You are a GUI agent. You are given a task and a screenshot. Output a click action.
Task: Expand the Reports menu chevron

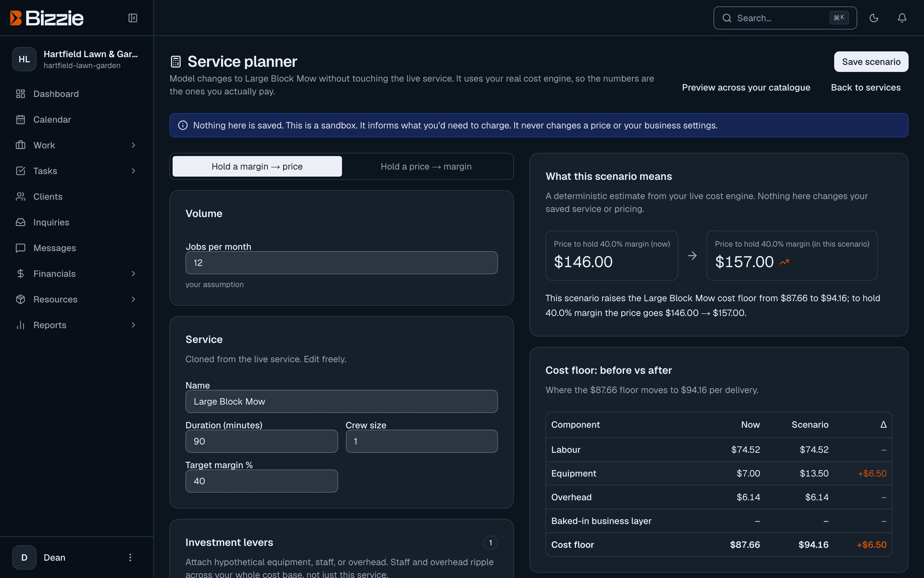coord(133,325)
